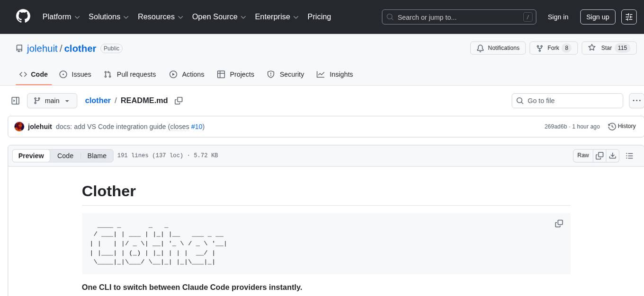This screenshot has width=644, height=296.
Task: Sign up for a GitHub account
Action: 597,17
